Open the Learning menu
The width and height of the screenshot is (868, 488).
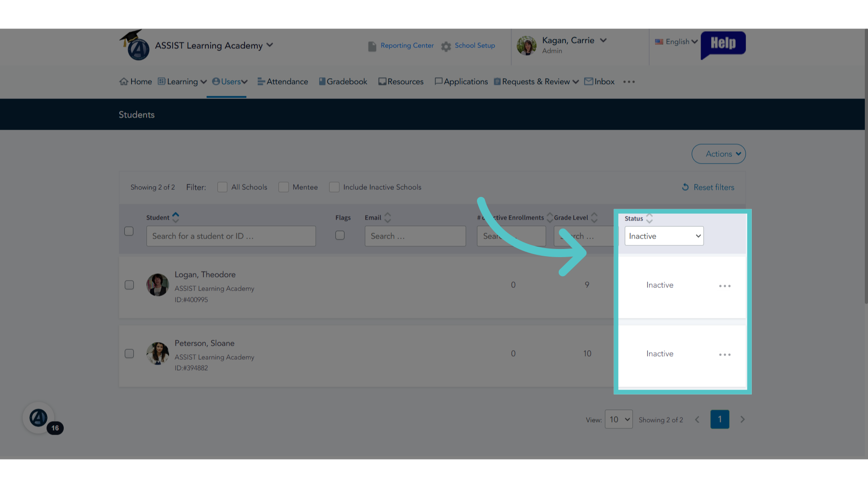click(182, 82)
